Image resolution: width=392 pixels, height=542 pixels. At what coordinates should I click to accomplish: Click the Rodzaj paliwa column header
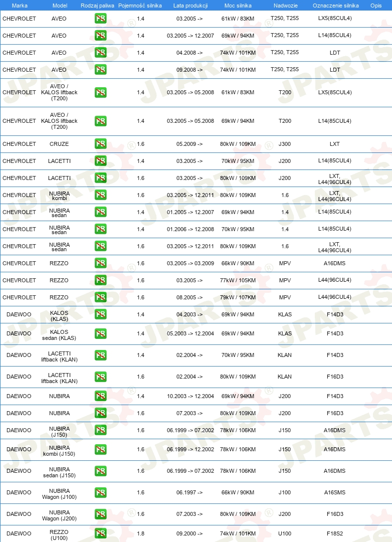(x=97, y=6)
